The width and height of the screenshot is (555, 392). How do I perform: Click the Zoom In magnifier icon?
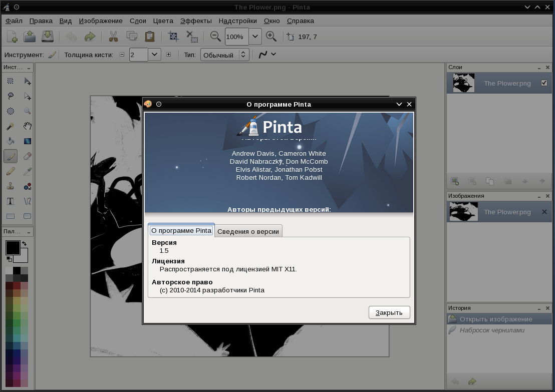point(271,37)
